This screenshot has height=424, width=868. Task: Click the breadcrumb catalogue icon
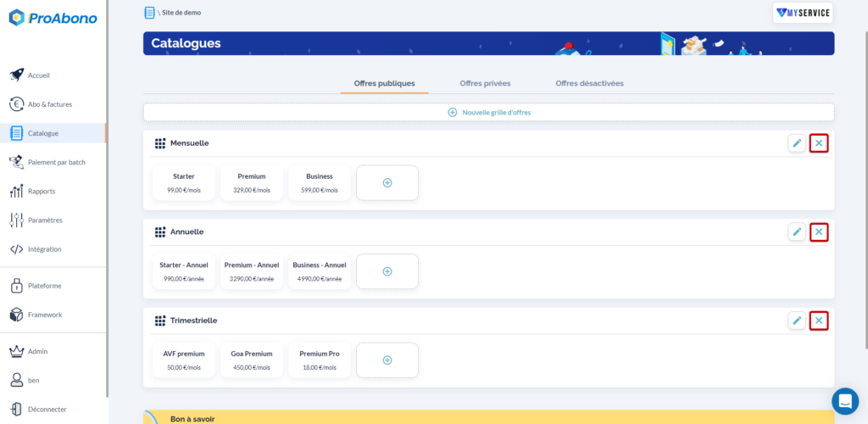pos(149,13)
